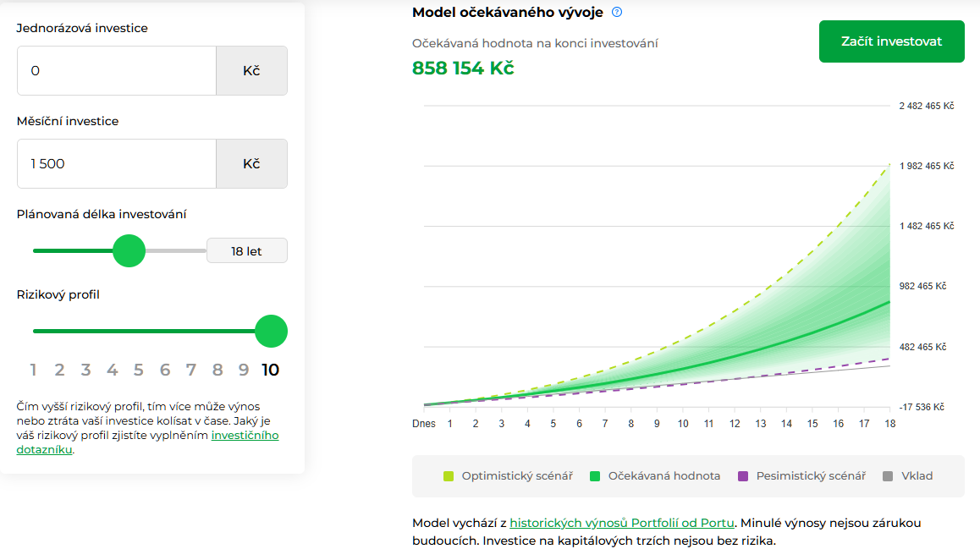The height and width of the screenshot is (549, 980).
Task: Click the Vklad legend swatch
Action: click(x=888, y=476)
